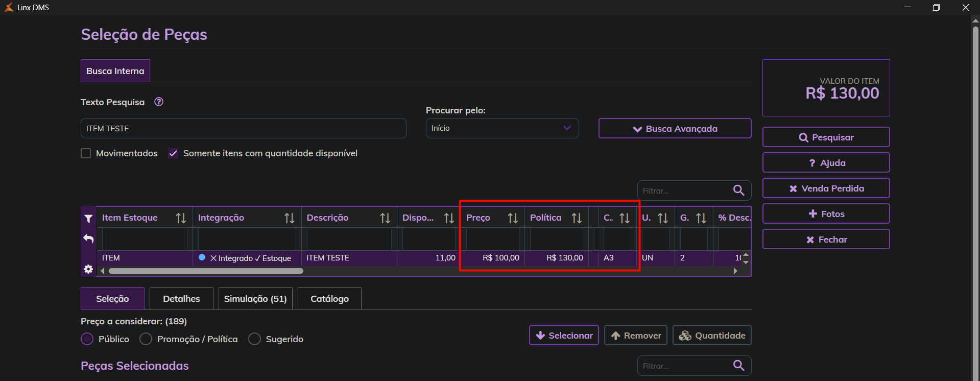Click magnifier icon in upper Filtrar box
Image resolution: width=980 pixels, height=381 pixels.
click(x=738, y=190)
